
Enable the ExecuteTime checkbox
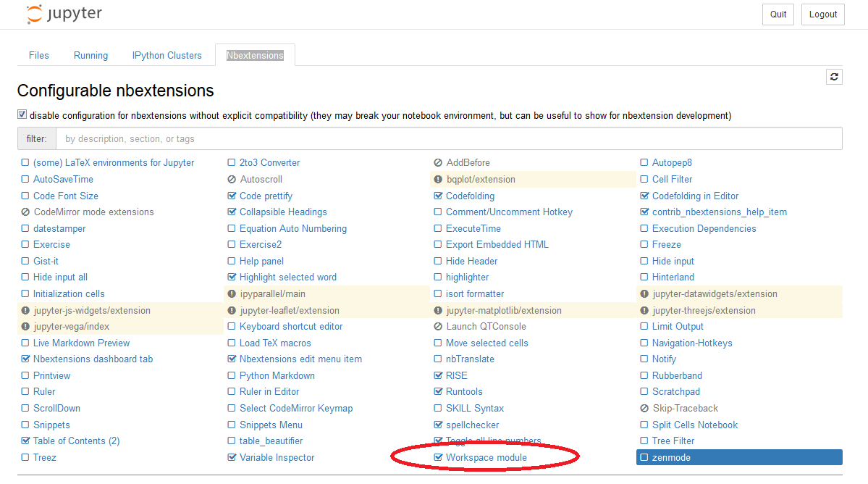point(437,229)
